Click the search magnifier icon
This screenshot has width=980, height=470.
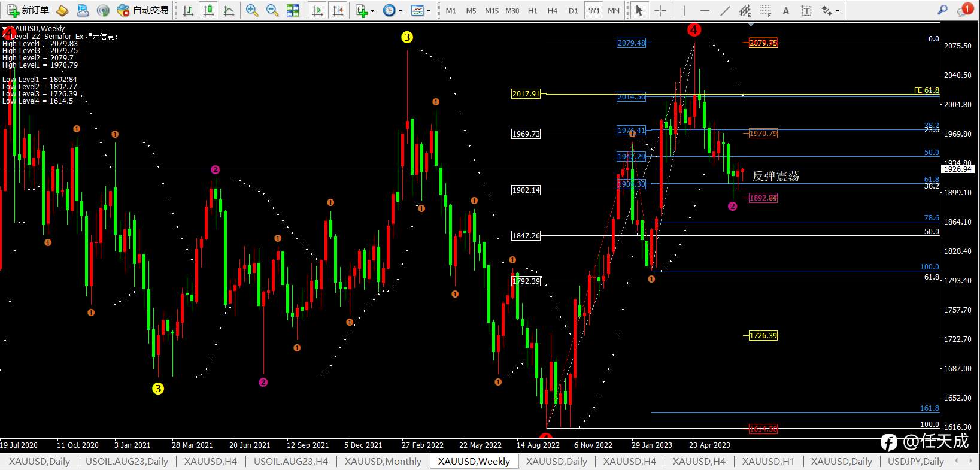coord(942,10)
